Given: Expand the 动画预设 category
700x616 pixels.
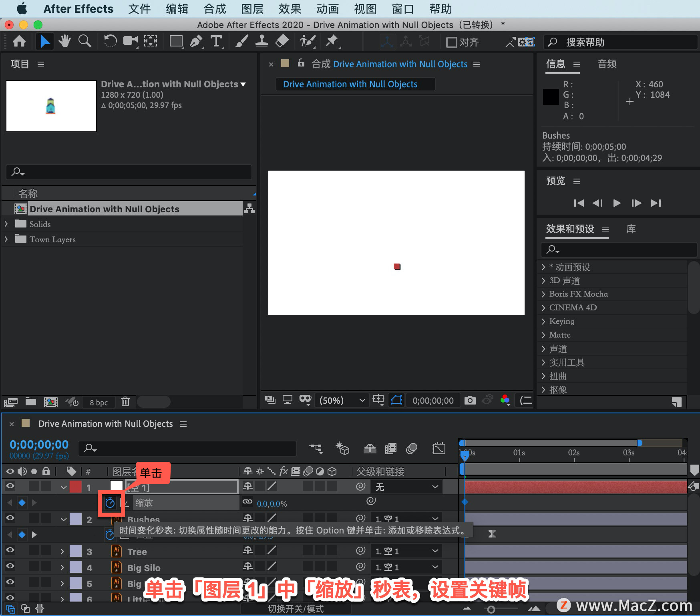Looking at the screenshot, I should pos(543,267).
